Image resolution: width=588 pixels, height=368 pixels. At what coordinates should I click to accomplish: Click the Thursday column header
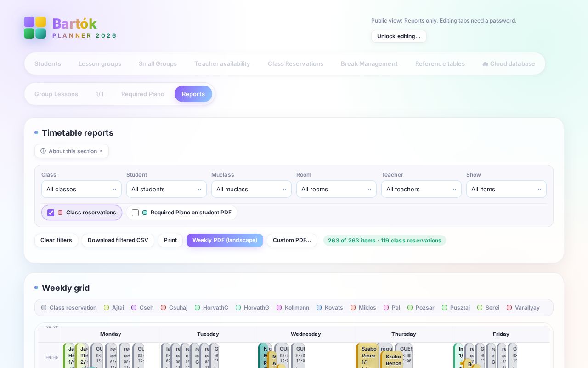(x=404, y=334)
